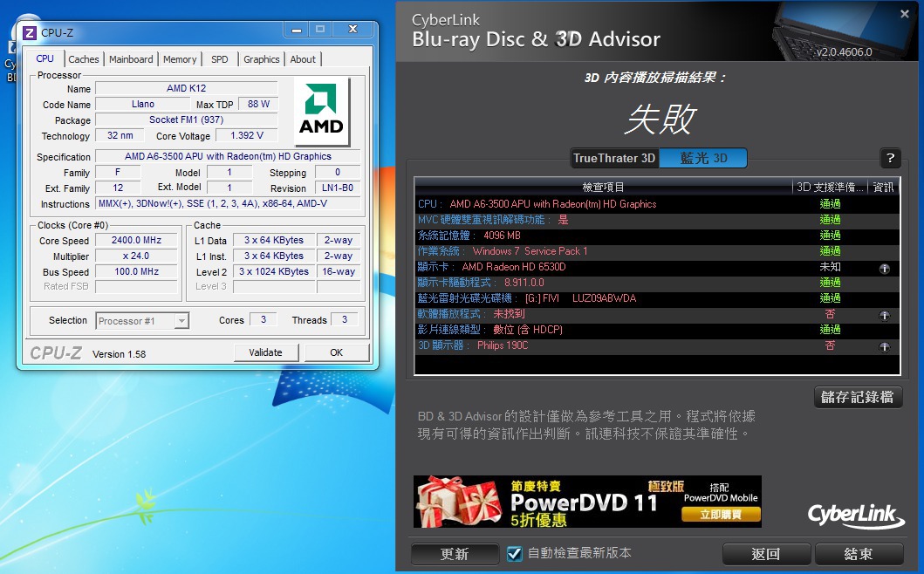Click the 更新 button
This screenshot has height=574, width=924.
pyautogui.click(x=455, y=554)
